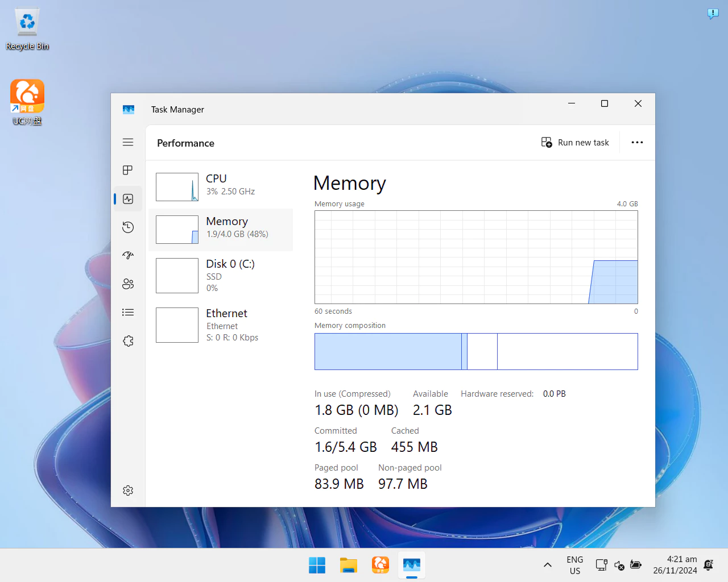Image resolution: width=728 pixels, height=582 pixels.
Task: Open the Users page icon in the sidebar
Action: pyautogui.click(x=128, y=284)
